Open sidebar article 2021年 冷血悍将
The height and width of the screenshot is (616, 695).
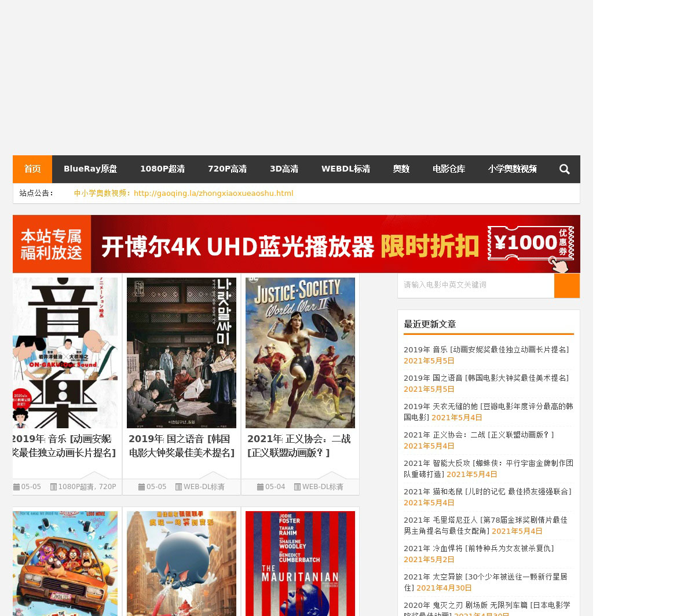[479, 549]
